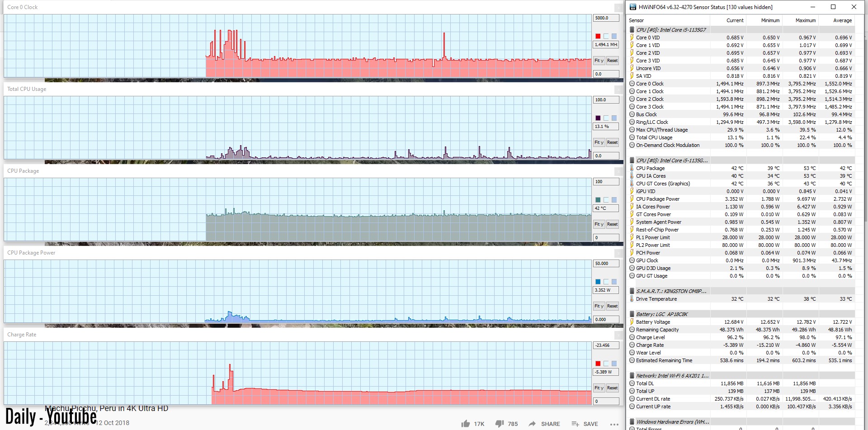Click the red color swatch on Core 0 Clock graph

[598, 36]
